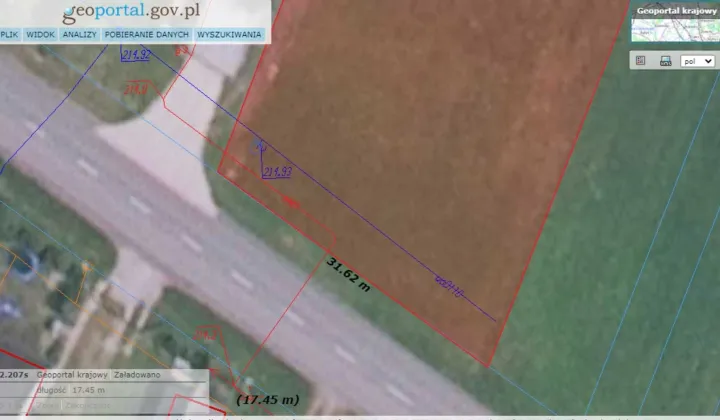Open the WIDOK menu
Viewport: 720px width, 420px height.
point(40,34)
